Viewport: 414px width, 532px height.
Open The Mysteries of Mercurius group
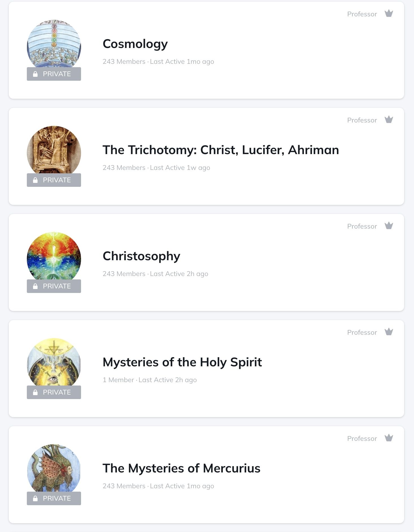181,468
